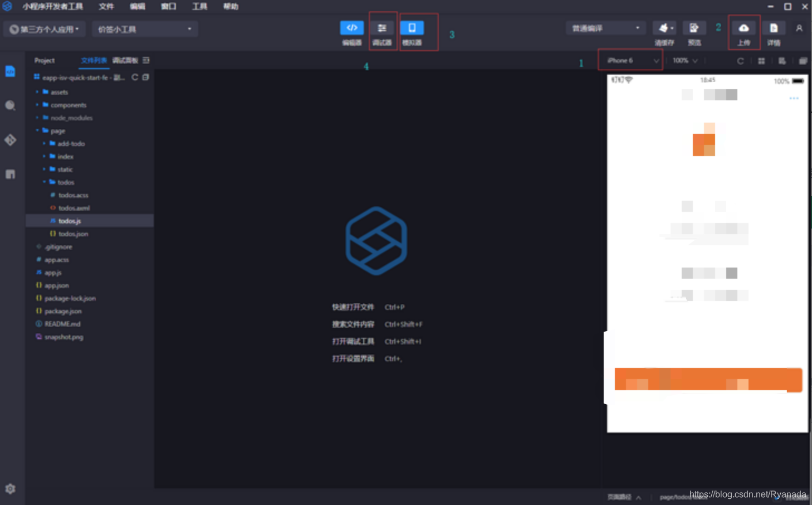Open the 帮助 menu
Viewport: 812px width, 505px height.
click(231, 6)
